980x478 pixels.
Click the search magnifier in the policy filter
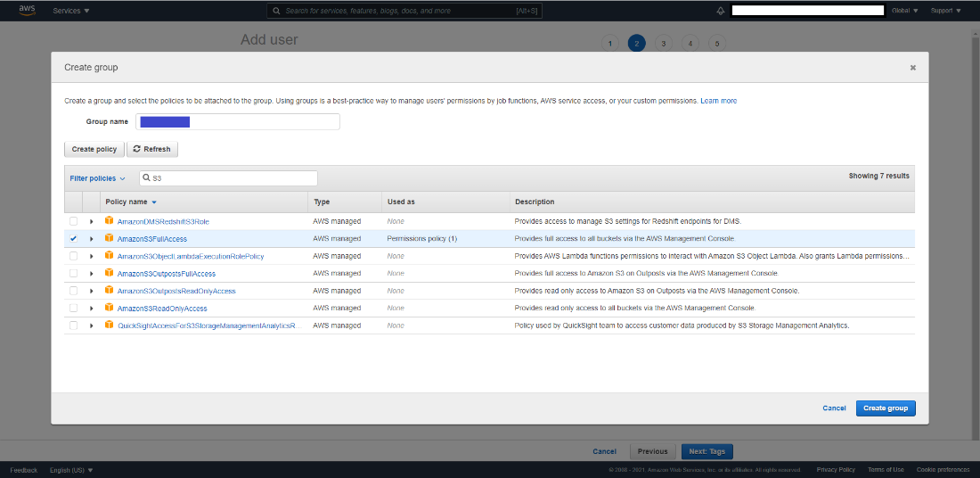146,178
